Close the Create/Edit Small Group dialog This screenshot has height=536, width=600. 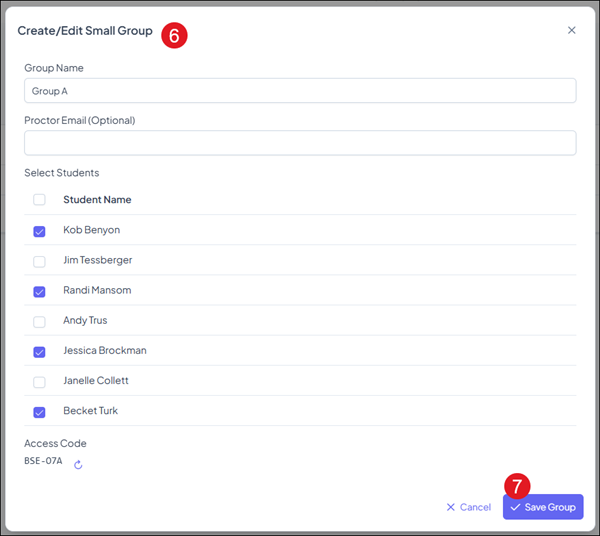[x=571, y=31]
